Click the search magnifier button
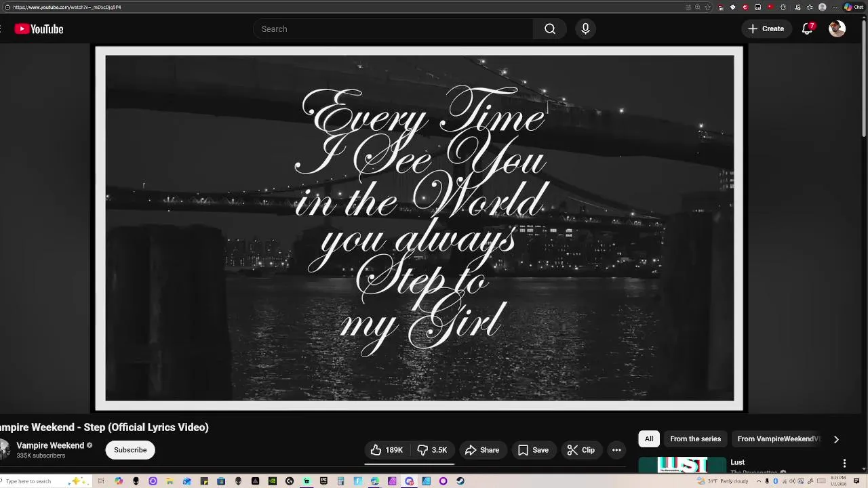868x488 pixels. 550,28
